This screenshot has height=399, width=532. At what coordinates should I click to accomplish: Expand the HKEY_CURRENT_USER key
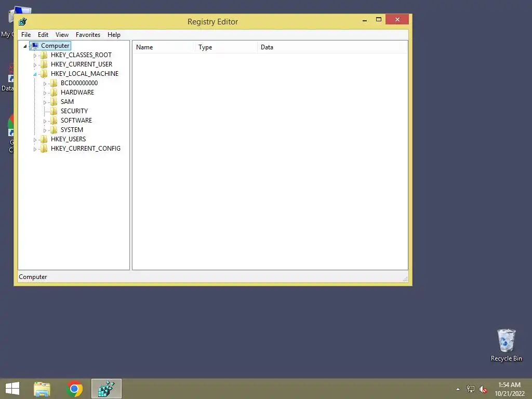35,65
